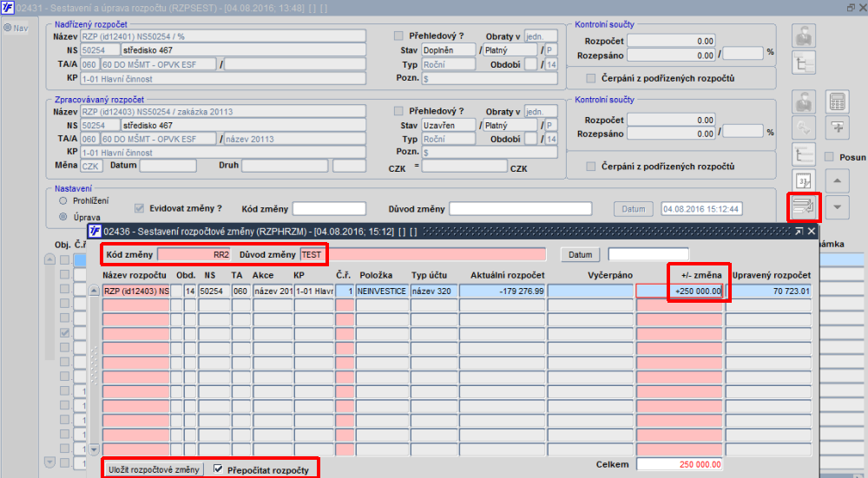Click název 20113 field
Image resolution: width=868 pixels, height=478 pixels.
[x=295, y=139]
